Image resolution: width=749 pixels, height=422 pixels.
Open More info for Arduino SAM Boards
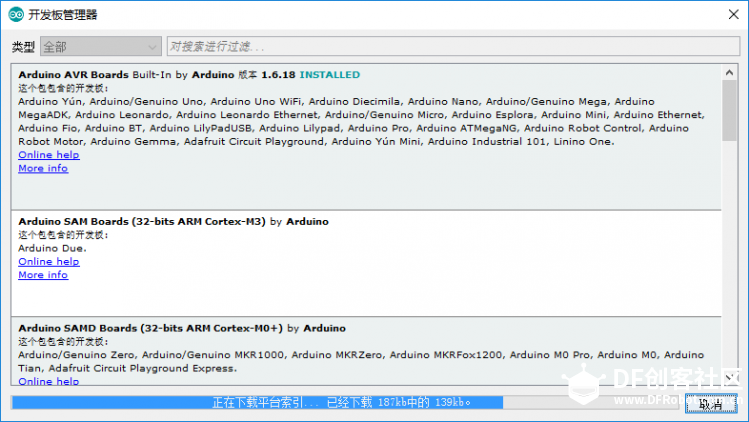tap(43, 275)
